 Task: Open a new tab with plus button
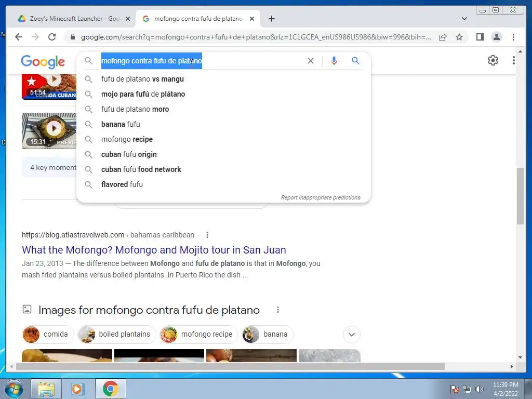click(271, 19)
